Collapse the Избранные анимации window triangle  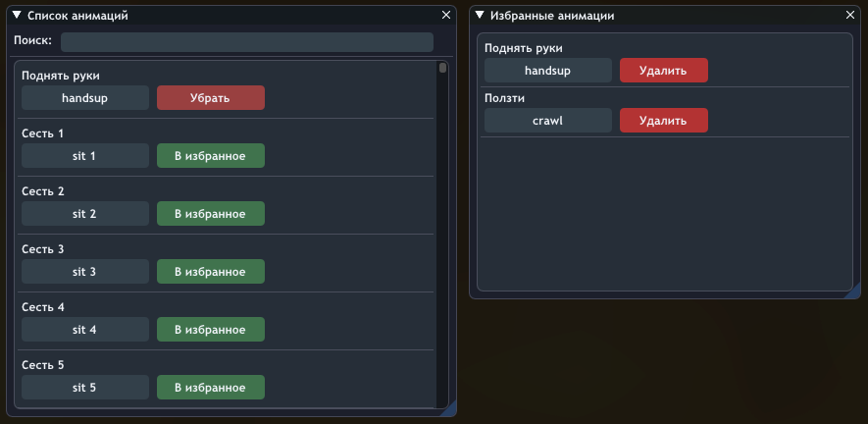[479, 16]
